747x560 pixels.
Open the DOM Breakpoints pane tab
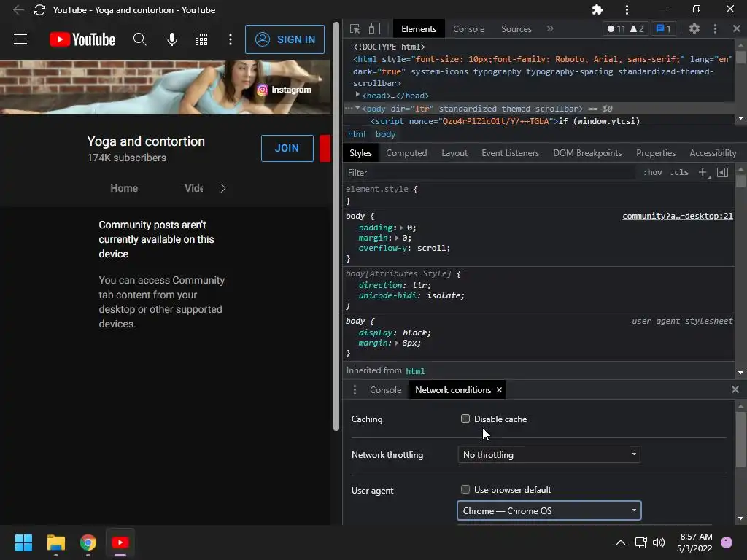587,153
